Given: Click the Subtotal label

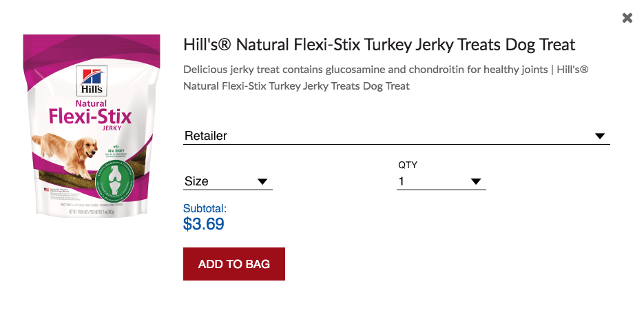Looking at the screenshot, I should click(205, 208).
